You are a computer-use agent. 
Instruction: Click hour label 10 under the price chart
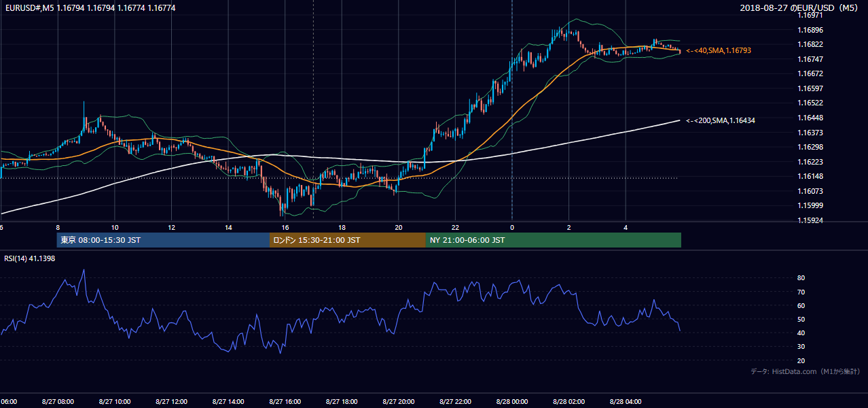(115, 228)
